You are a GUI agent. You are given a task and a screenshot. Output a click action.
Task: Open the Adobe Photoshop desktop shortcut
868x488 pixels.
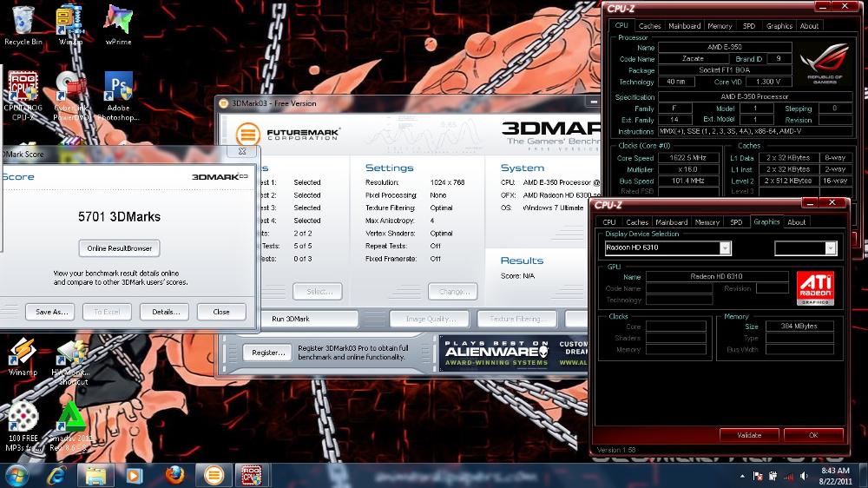coord(118,96)
